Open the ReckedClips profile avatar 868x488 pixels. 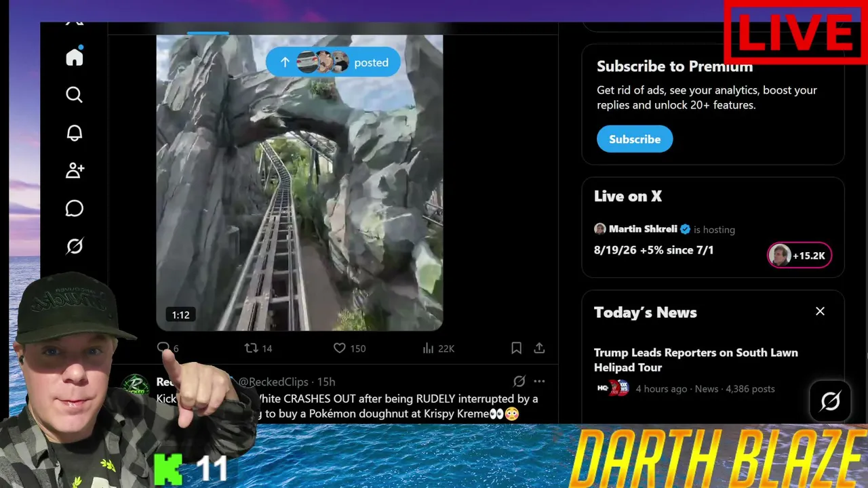pos(136,385)
